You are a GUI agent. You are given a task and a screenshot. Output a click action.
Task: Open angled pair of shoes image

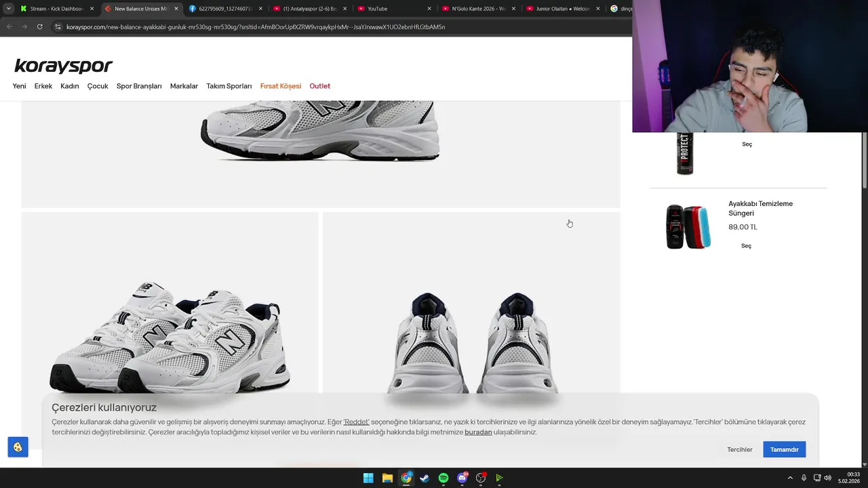pyautogui.click(x=170, y=304)
